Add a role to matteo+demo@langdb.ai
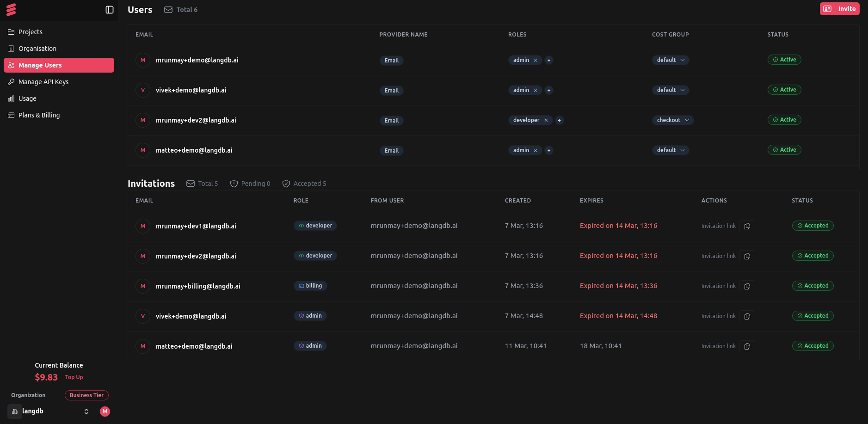This screenshot has width=868, height=424. pyautogui.click(x=548, y=150)
